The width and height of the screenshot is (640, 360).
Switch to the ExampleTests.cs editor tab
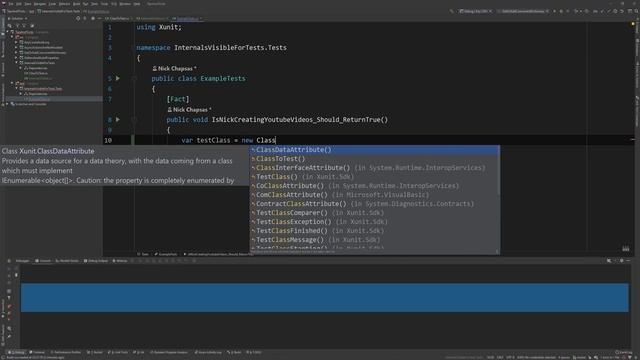click(x=187, y=18)
